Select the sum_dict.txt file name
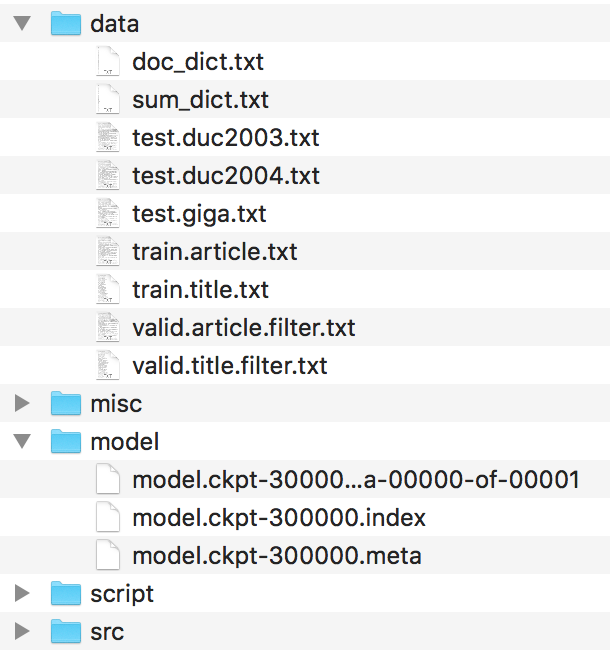The width and height of the screenshot is (610, 654). [200, 100]
